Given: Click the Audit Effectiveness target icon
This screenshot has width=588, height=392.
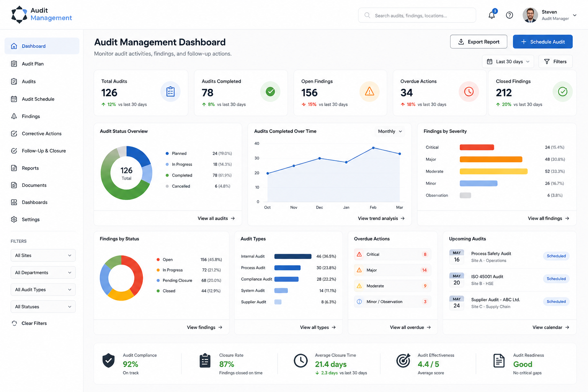Looking at the screenshot, I should pos(403,361).
